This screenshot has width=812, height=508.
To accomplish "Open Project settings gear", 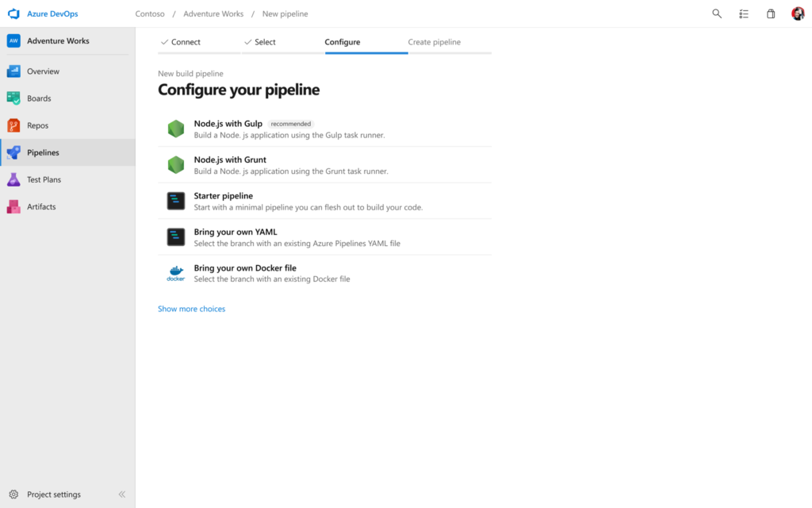I will tap(48, 494).
